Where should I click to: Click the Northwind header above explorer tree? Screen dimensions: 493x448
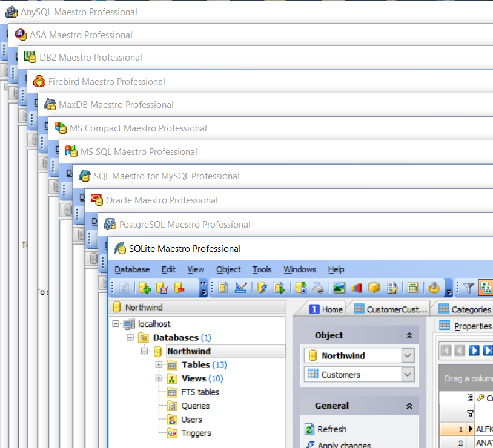pyautogui.click(x=197, y=307)
